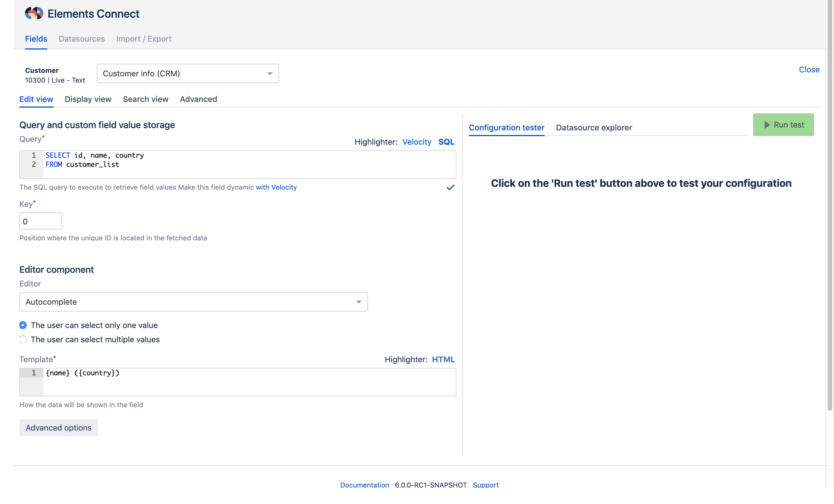This screenshot has width=834, height=504.
Task: Click into the Key input field
Action: tap(41, 221)
